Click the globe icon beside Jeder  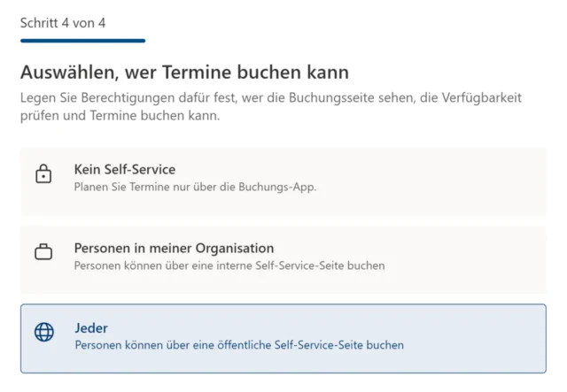(43, 333)
